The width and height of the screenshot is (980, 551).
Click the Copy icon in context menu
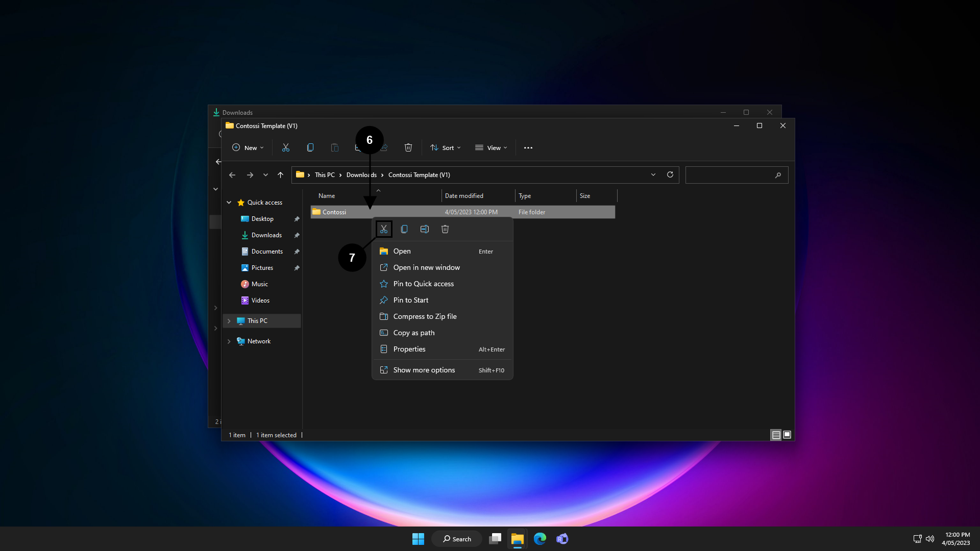(x=404, y=229)
